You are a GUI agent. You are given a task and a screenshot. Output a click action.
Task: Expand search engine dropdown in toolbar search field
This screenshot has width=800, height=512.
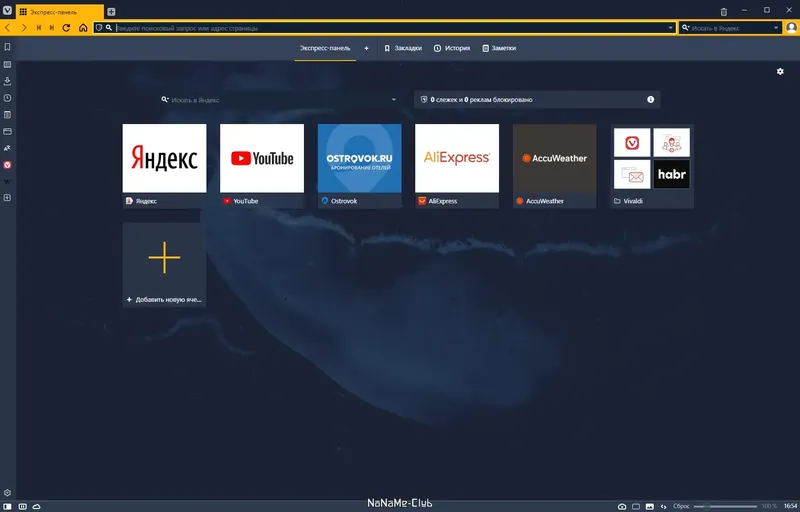(776, 28)
